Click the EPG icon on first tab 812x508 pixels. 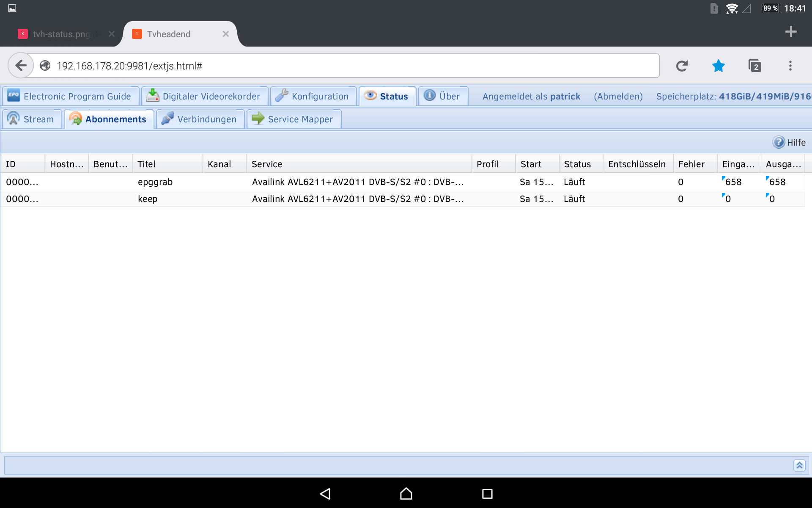14,95
